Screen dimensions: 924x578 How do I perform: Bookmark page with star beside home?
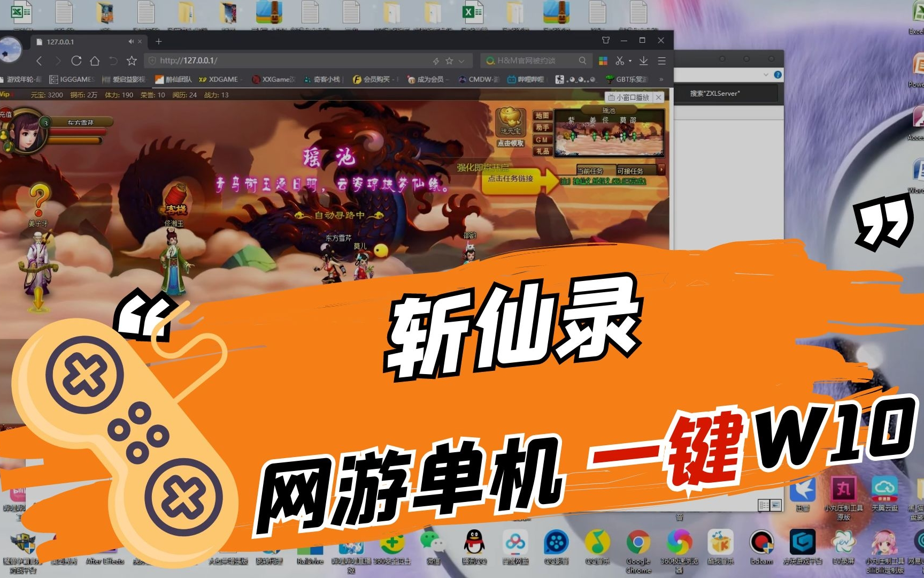132,61
